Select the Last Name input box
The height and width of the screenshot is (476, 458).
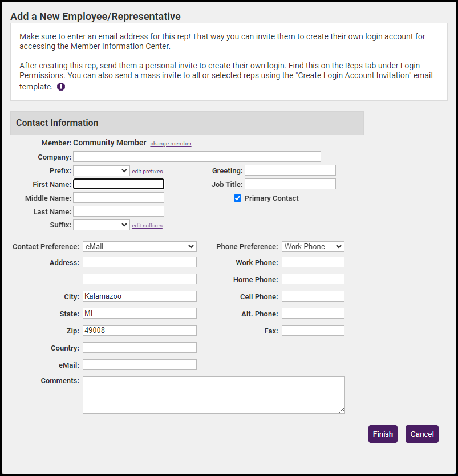pyautogui.click(x=119, y=211)
